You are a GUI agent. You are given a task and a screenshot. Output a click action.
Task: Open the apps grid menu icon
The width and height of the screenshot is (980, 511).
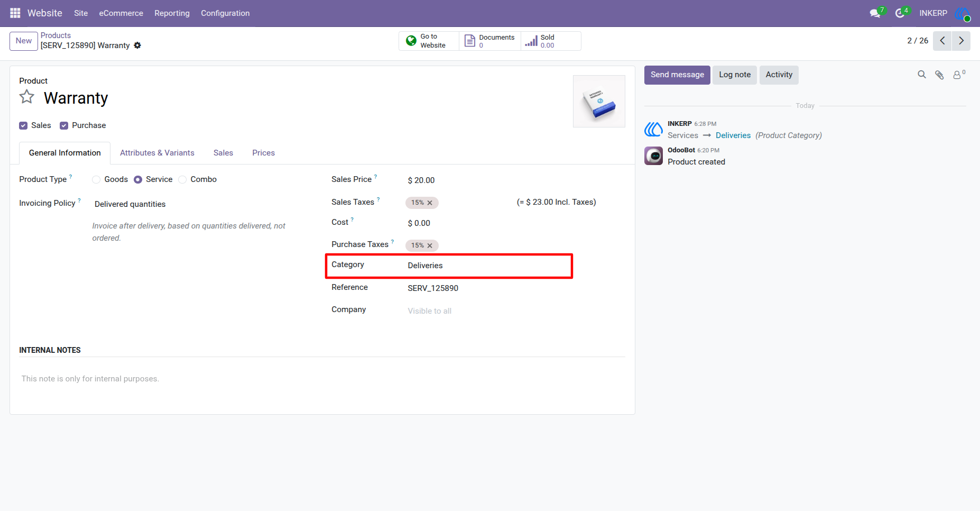[15, 13]
